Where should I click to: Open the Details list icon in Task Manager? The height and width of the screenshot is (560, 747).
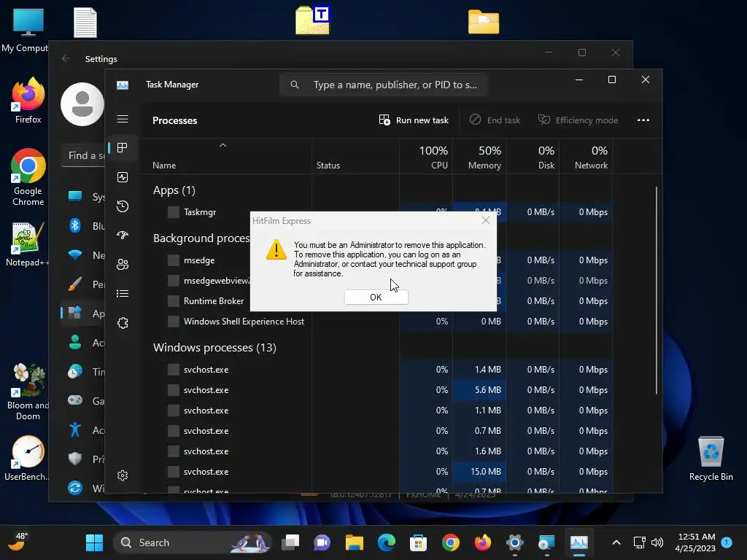click(123, 293)
